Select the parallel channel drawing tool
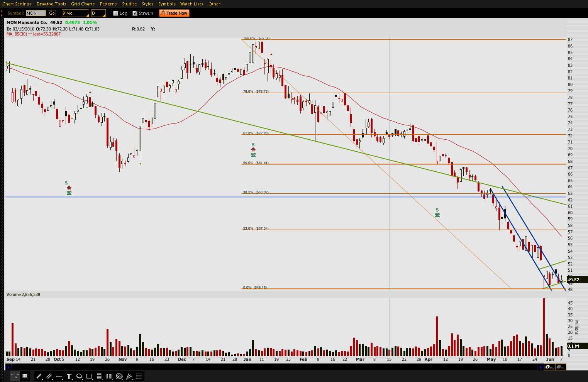The height and width of the screenshot is (382, 588). (x=49, y=376)
